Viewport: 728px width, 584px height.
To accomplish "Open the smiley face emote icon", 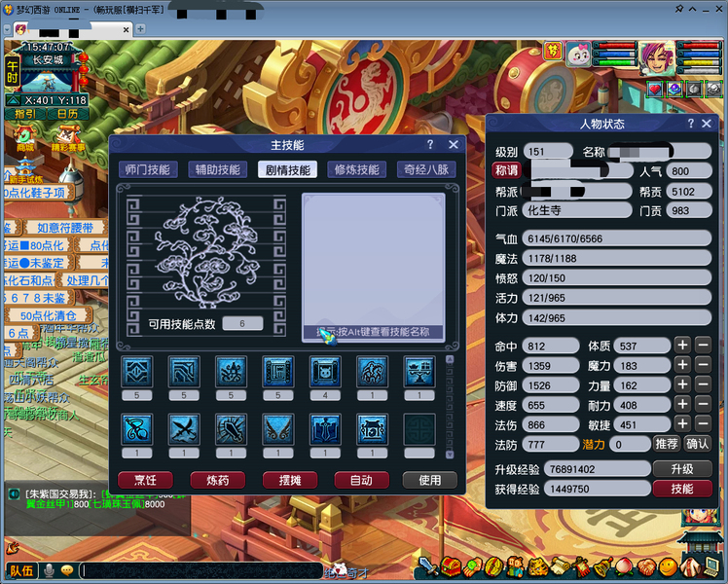I will coord(669,567).
